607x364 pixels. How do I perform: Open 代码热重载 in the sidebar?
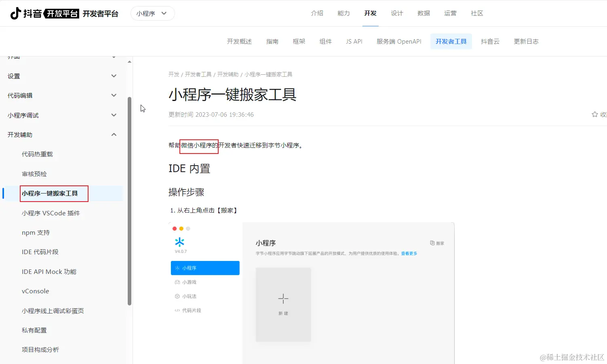pyautogui.click(x=37, y=154)
